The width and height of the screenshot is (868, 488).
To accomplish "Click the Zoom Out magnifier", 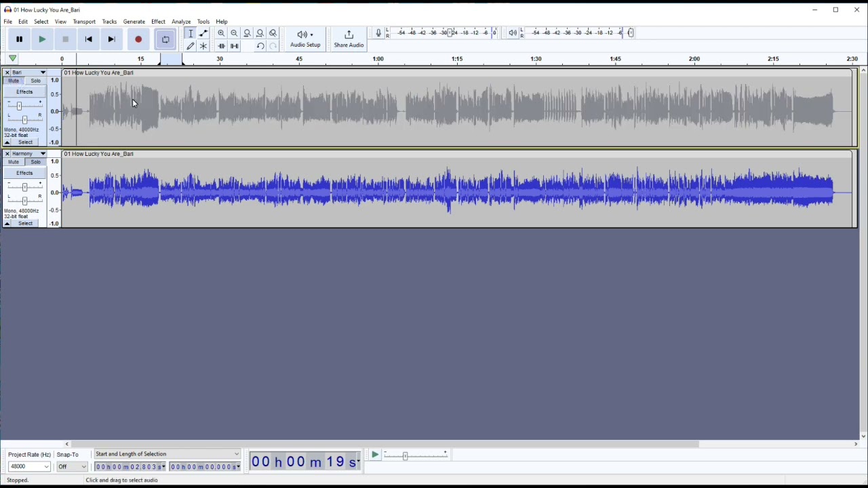I will pos(235,33).
